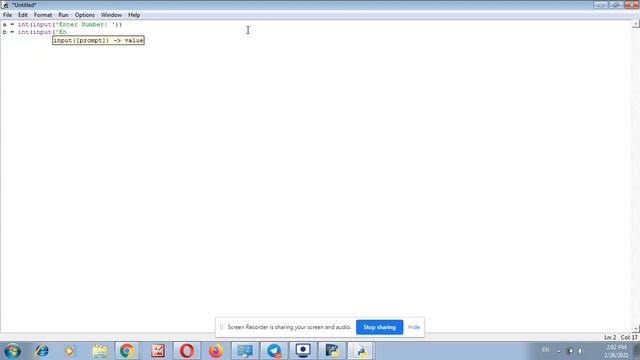Click the IDLE window icon in title bar

pyautogui.click(x=5, y=5)
